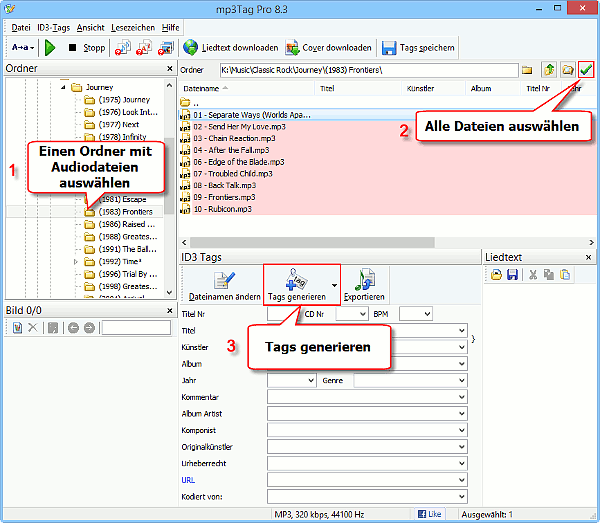The image size is (600, 523).
Task: Select file 03 - Chain Reaction.mp3
Action: (x=234, y=138)
